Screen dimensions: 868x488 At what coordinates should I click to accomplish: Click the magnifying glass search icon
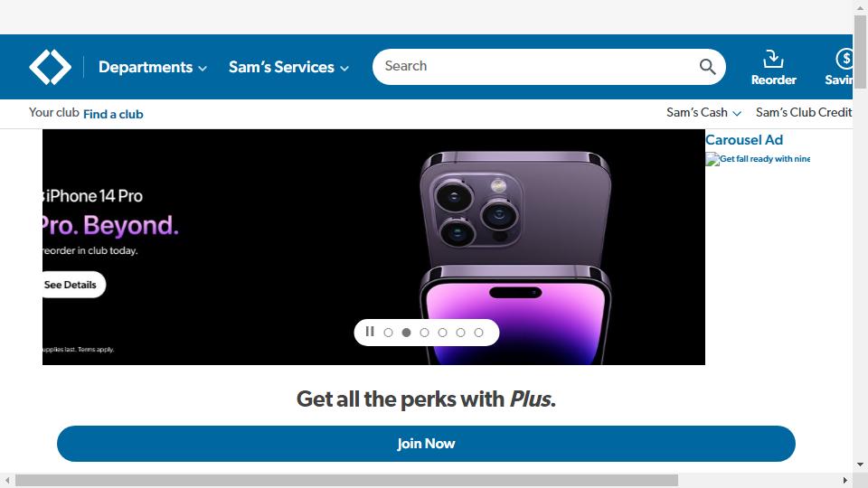click(707, 67)
